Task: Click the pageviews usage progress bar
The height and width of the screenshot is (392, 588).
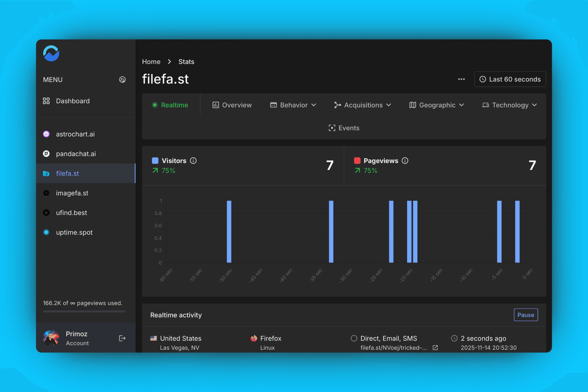Action: pos(83,311)
